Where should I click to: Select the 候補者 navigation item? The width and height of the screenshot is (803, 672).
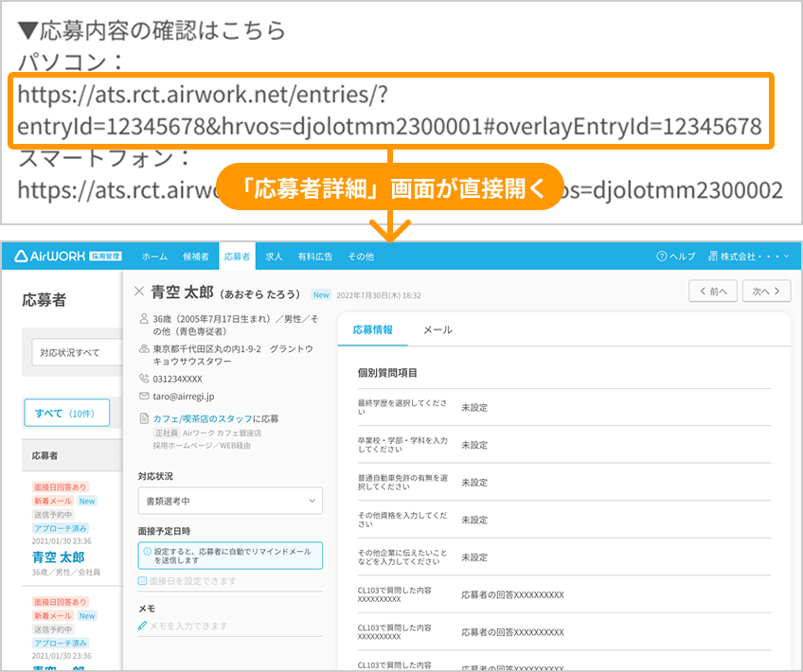[x=196, y=256]
